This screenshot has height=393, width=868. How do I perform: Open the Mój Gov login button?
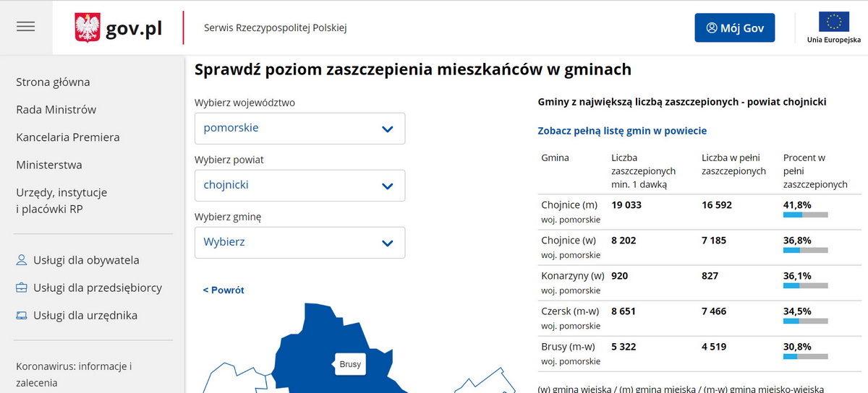click(x=734, y=28)
